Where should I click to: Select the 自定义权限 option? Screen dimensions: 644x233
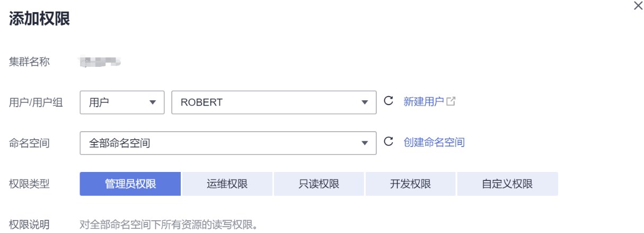click(x=507, y=184)
